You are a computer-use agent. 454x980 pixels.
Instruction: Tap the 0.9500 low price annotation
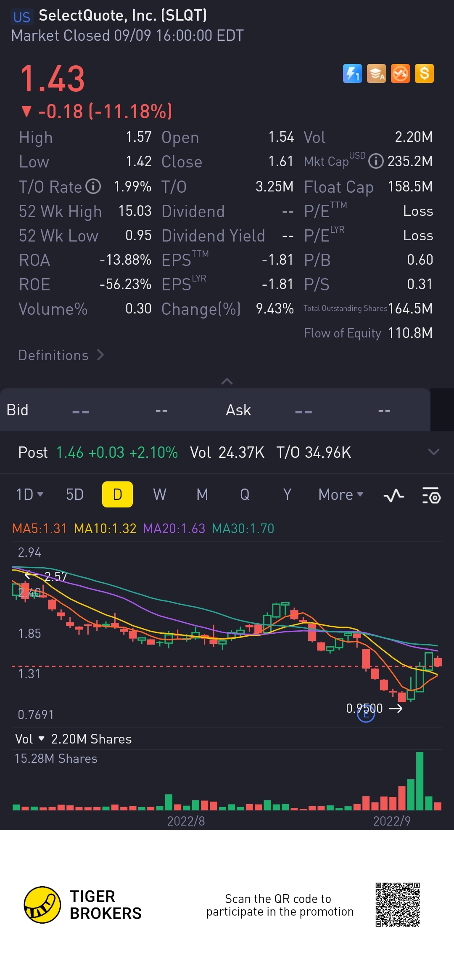click(x=364, y=709)
